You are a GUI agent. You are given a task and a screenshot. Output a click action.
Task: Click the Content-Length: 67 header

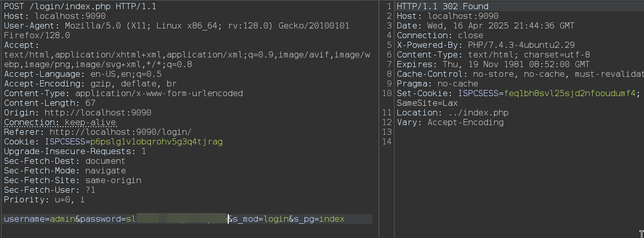(50, 103)
